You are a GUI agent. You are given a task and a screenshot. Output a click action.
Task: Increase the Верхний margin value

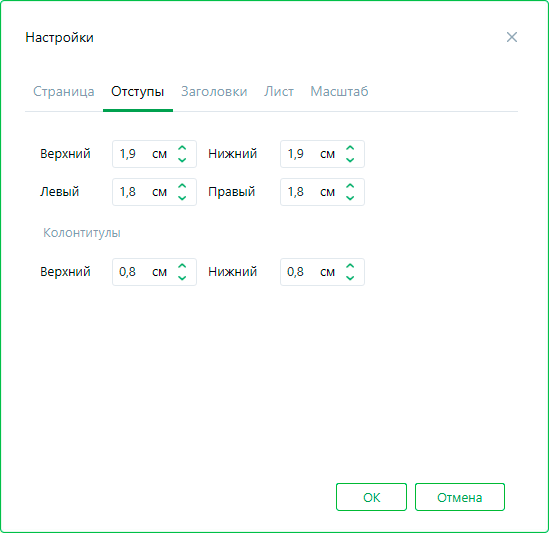click(182, 148)
